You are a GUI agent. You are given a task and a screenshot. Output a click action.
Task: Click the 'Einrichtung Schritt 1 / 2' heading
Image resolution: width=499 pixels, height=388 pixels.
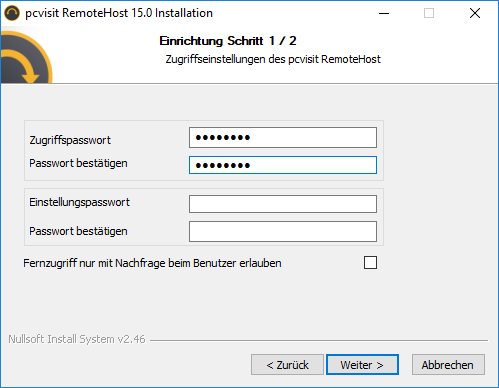tap(228, 41)
